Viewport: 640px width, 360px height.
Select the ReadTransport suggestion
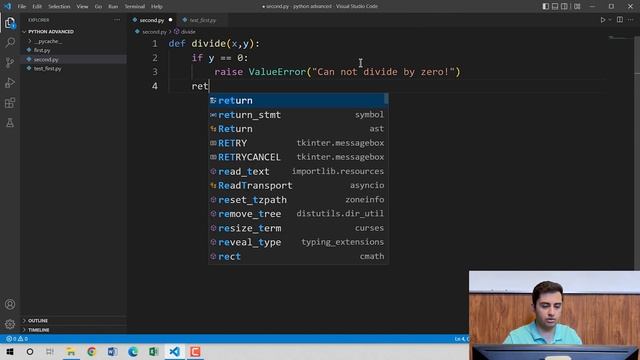point(298,185)
